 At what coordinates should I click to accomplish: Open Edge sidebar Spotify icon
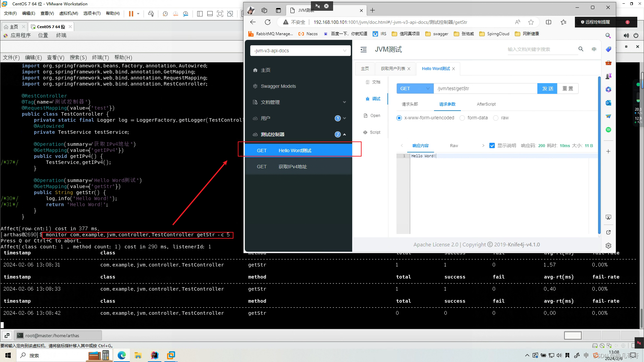pos(608,130)
